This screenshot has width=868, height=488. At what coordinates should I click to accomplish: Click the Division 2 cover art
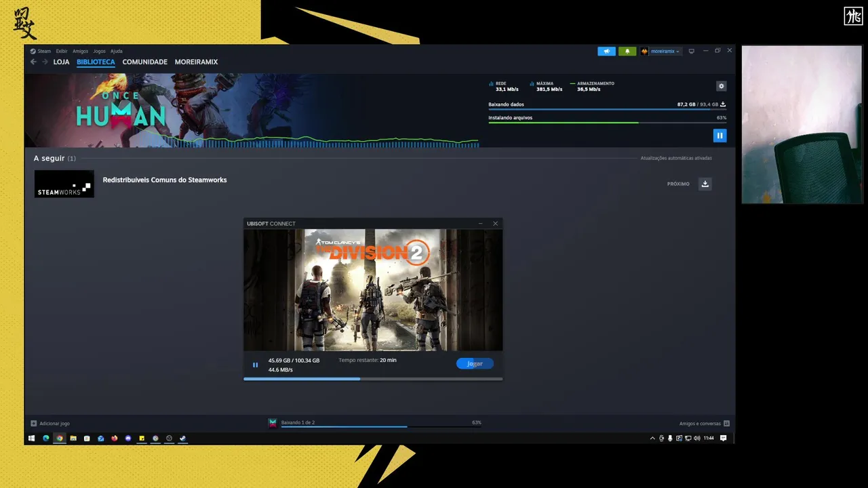[373, 290]
